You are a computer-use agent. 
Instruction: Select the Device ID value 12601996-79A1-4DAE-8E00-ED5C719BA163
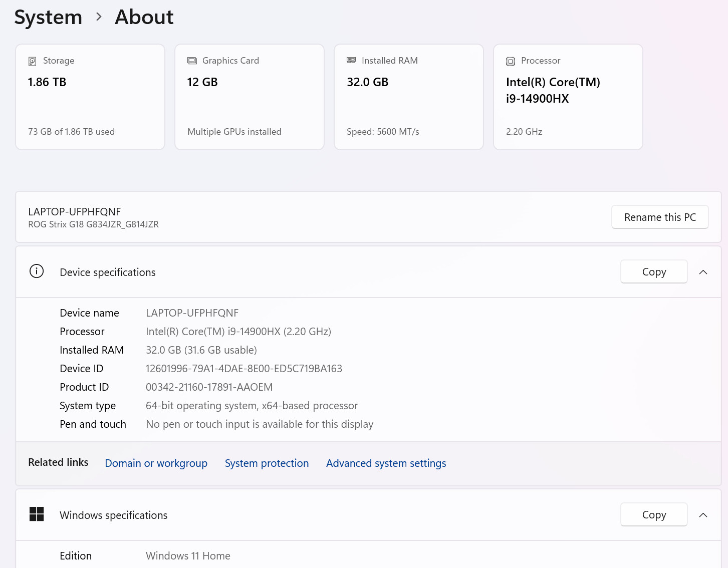[244, 369]
